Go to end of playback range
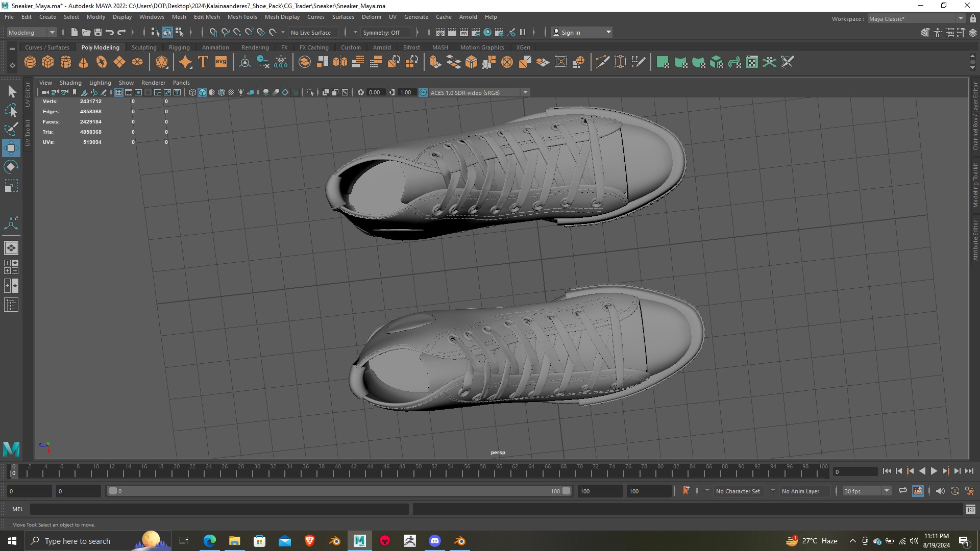980x551 pixels. point(969,471)
